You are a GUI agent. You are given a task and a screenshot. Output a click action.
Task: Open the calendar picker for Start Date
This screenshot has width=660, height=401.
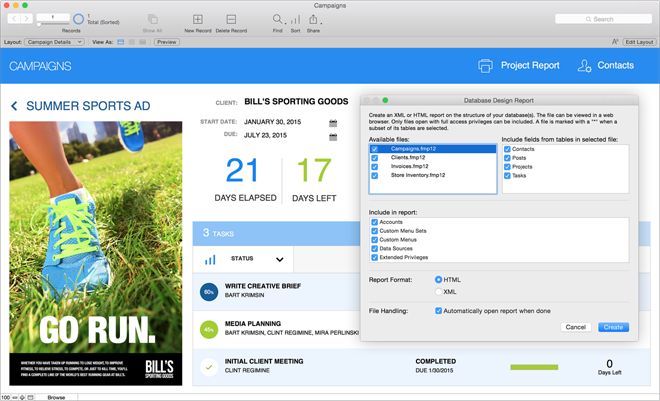click(333, 123)
